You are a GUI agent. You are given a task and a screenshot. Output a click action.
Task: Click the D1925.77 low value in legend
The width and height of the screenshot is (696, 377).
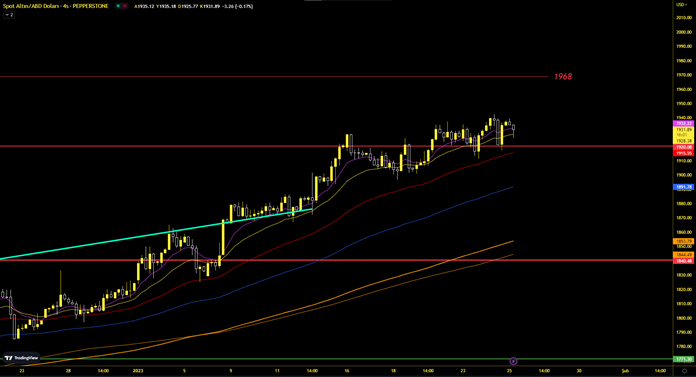tap(188, 6)
